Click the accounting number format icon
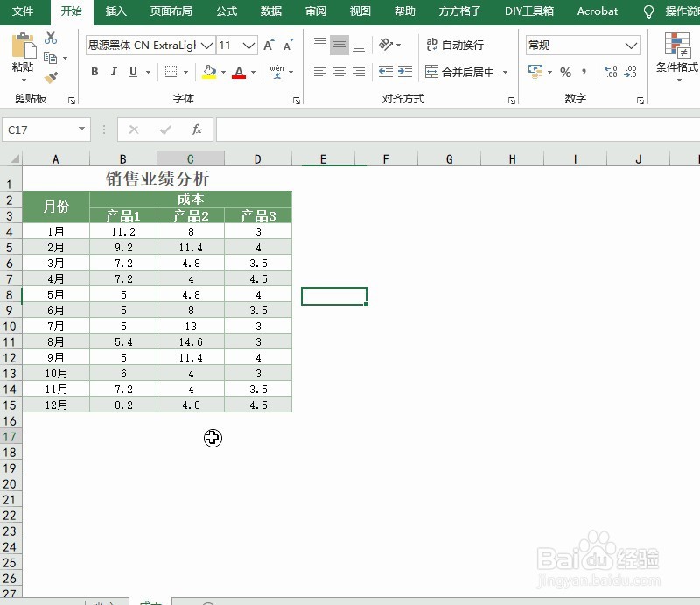This screenshot has width=700, height=605. pos(535,72)
